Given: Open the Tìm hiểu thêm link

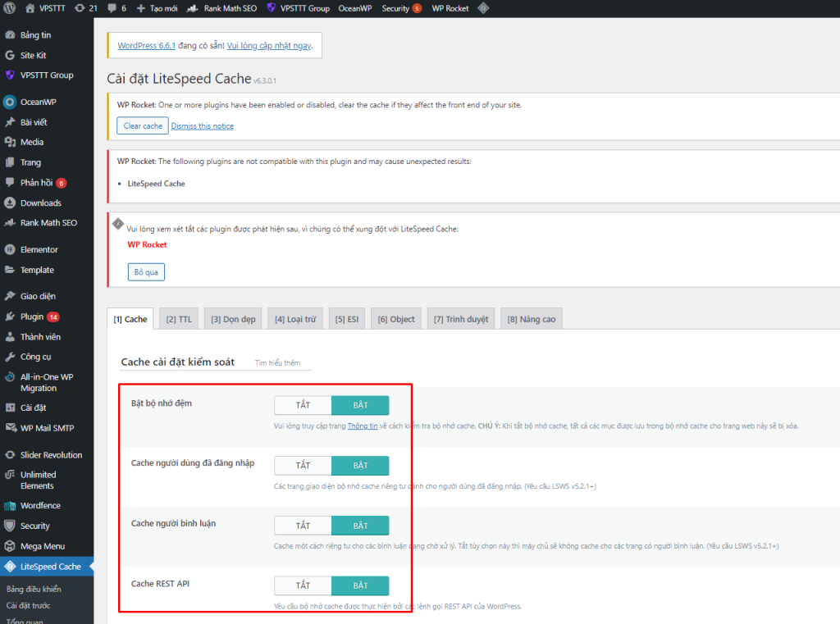Looking at the screenshot, I should 277,362.
